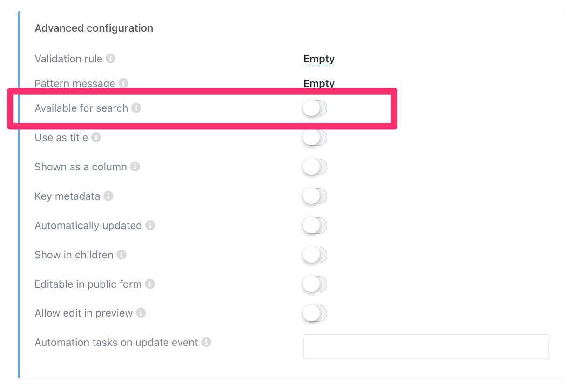The width and height of the screenshot is (579, 392).
Task: Turn on the Use as title switch
Action: pos(315,138)
